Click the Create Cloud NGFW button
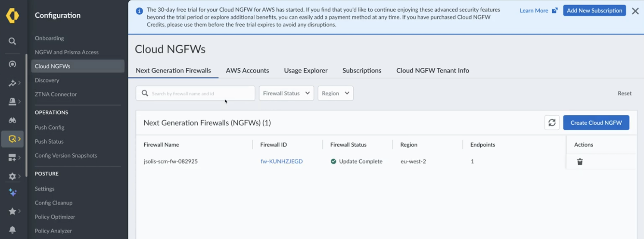Viewport: 644px width, 239px height. pyautogui.click(x=596, y=123)
